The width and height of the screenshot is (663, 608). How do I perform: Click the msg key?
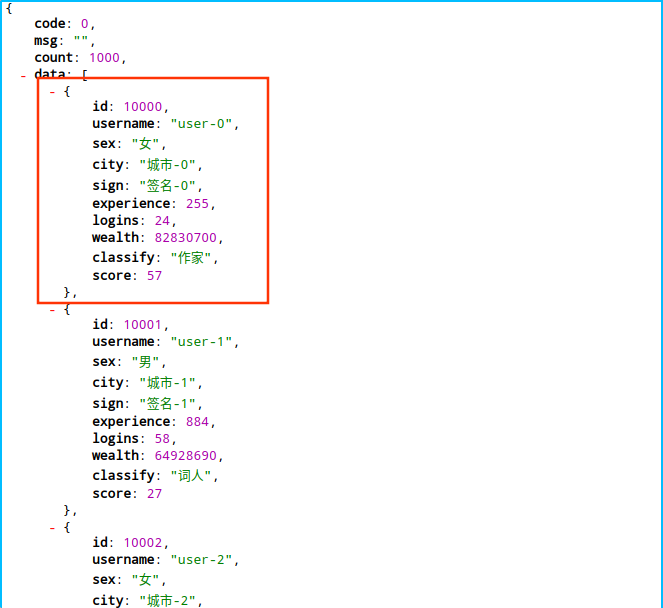tap(46, 41)
